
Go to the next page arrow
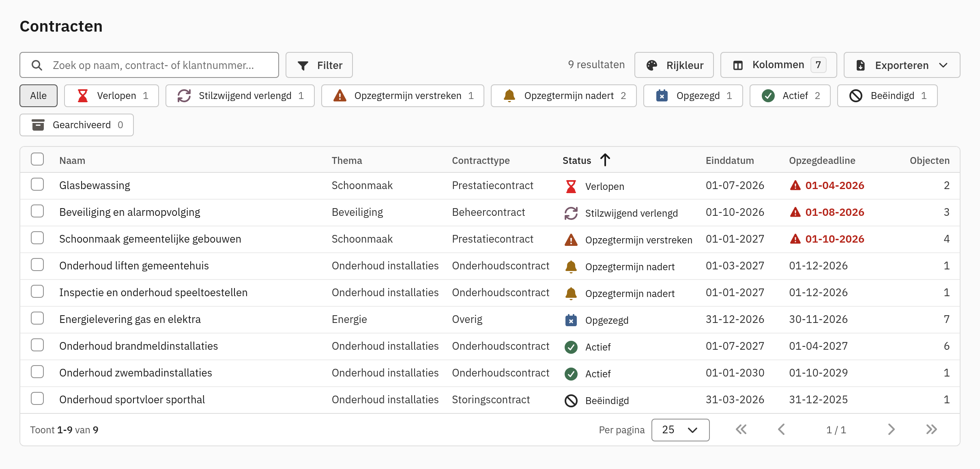click(891, 430)
